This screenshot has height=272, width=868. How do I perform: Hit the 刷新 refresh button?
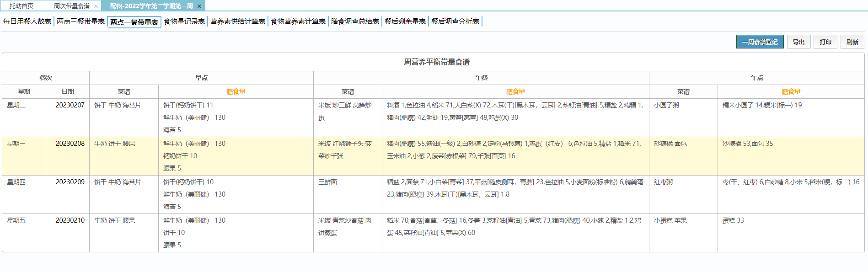coord(852,42)
